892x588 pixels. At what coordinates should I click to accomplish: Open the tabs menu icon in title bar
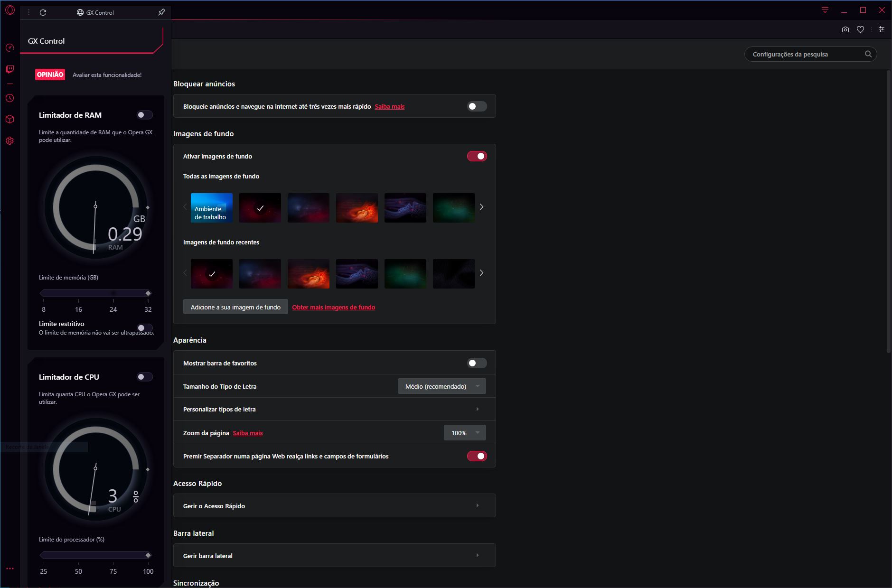tap(825, 10)
